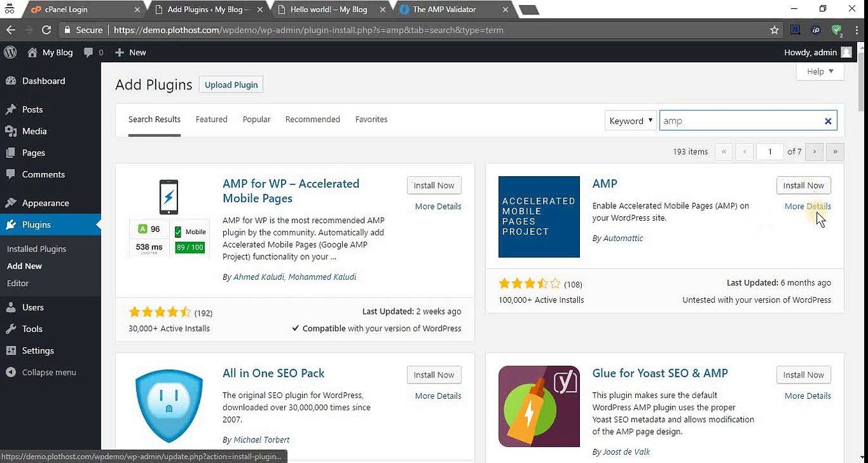Open author link Ahmed Kaludi

pyautogui.click(x=258, y=277)
